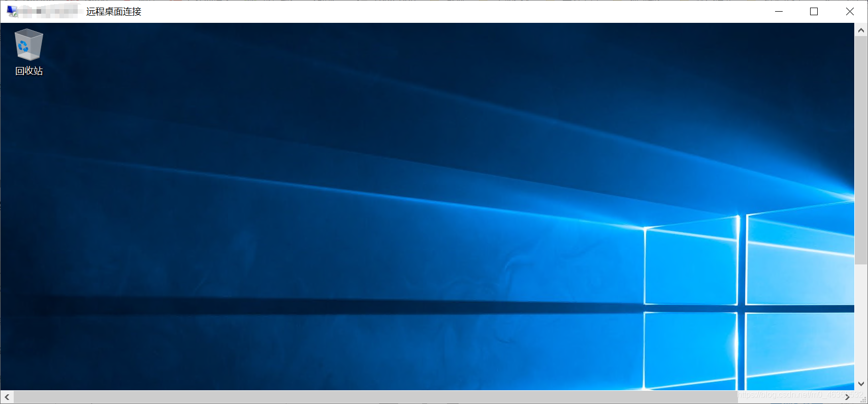
Task: Click the vertical scrollbar thumb
Action: [861, 150]
